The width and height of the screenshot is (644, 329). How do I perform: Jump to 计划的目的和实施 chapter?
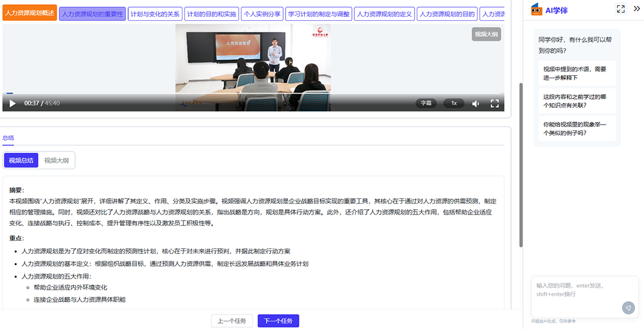click(x=212, y=14)
